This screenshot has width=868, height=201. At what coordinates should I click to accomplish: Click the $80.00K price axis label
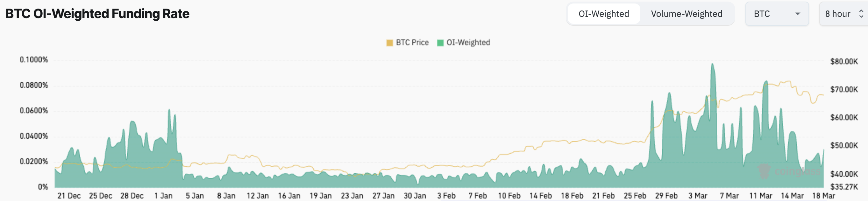click(844, 61)
